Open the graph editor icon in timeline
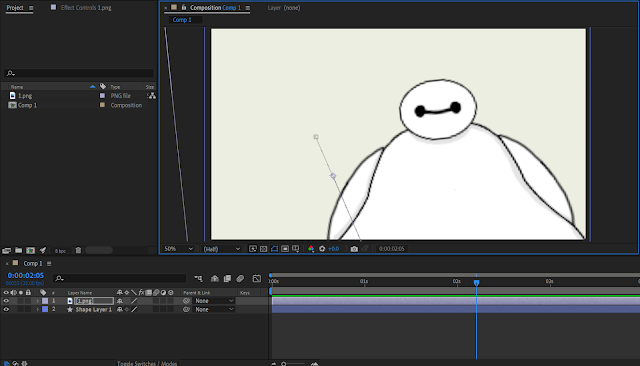The image size is (640, 366). (256, 279)
